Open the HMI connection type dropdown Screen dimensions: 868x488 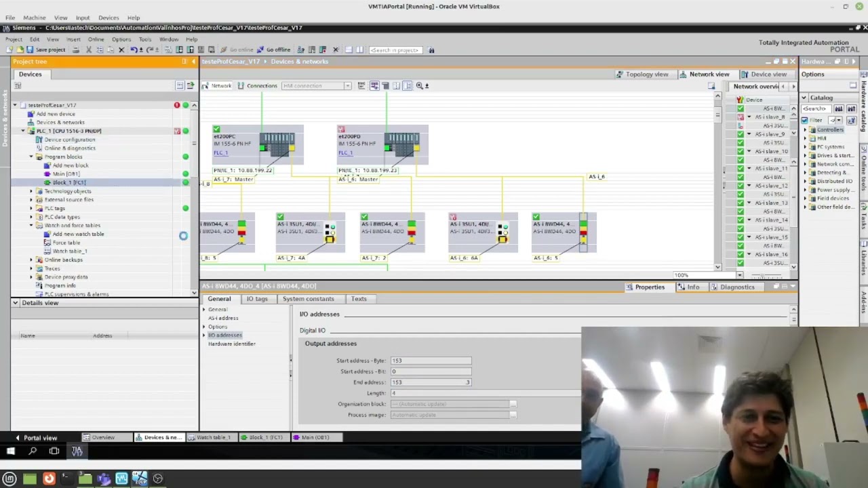pos(347,86)
